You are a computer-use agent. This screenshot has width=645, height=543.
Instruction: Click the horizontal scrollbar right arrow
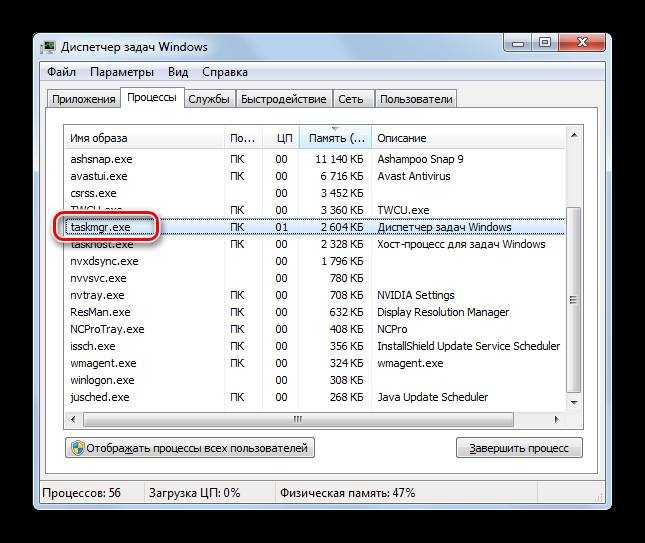[x=557, y=420]
